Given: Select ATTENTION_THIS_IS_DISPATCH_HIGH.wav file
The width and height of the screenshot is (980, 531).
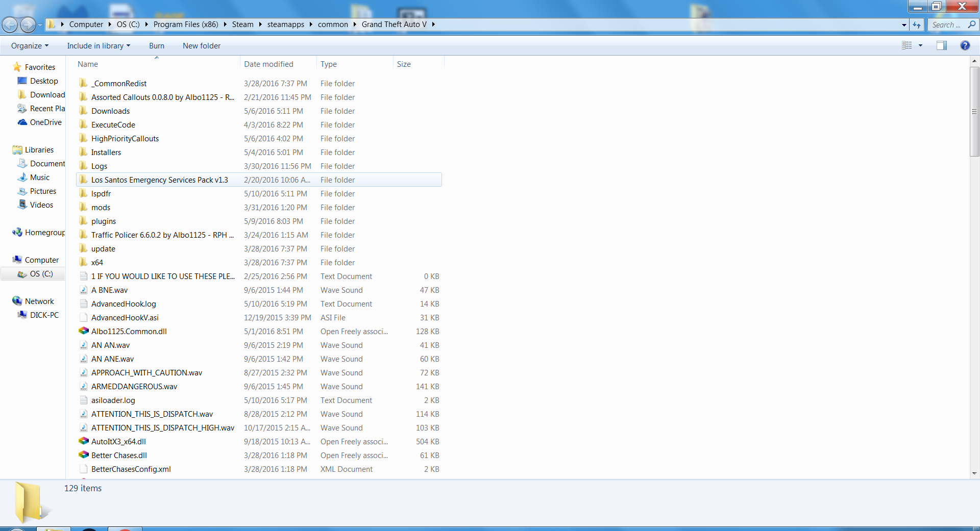Looking at the screenshot, I should pos(259,427).
